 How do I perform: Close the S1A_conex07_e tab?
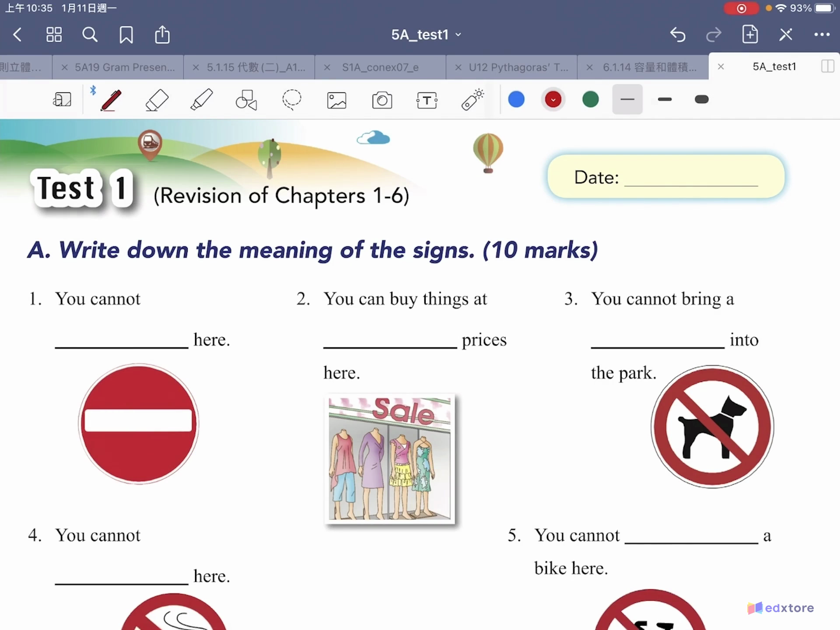coord(327,67)
